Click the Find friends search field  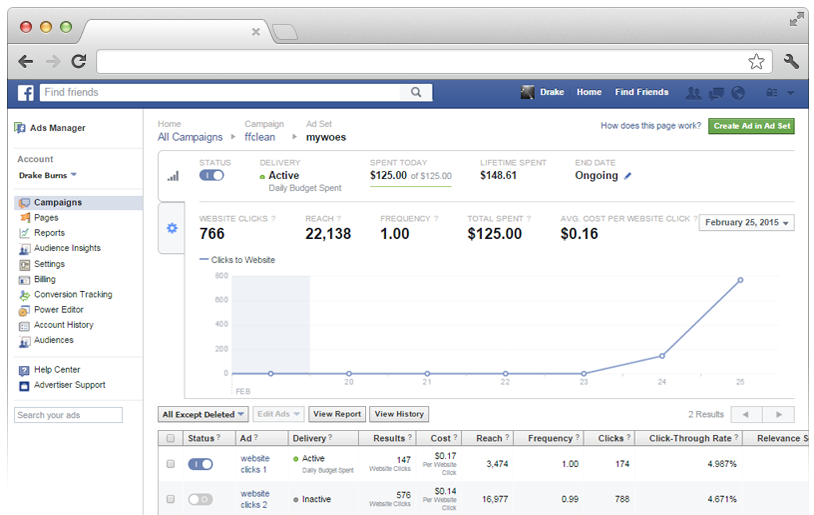click(220, 92)
